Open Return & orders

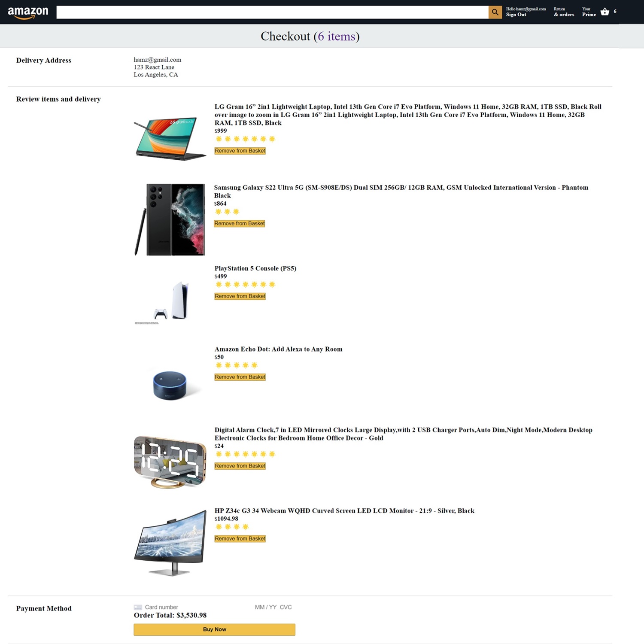pos(563,12)
